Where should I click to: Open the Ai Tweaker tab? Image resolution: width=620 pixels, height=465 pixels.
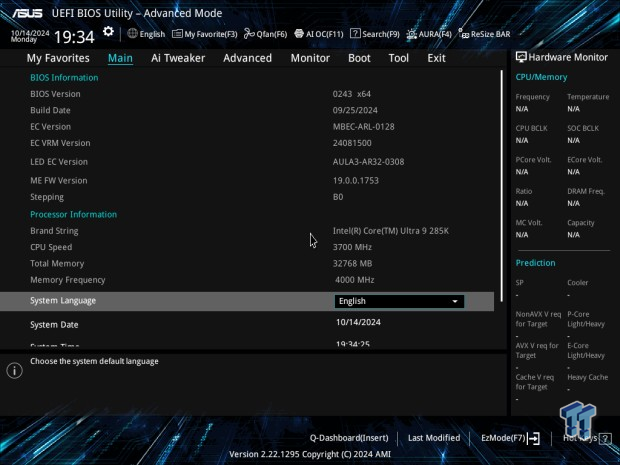tap(178, 58)
